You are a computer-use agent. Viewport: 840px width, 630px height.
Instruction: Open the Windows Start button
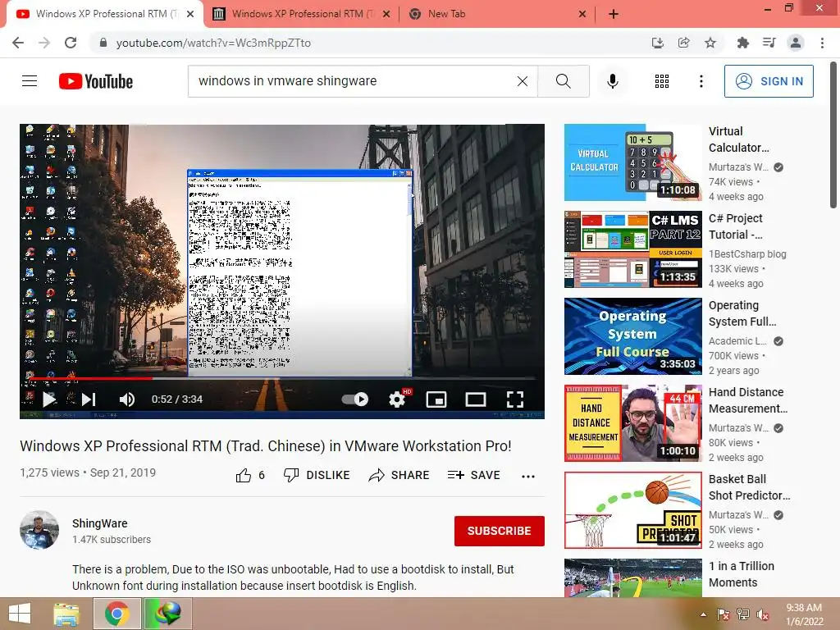pos(20,614)
